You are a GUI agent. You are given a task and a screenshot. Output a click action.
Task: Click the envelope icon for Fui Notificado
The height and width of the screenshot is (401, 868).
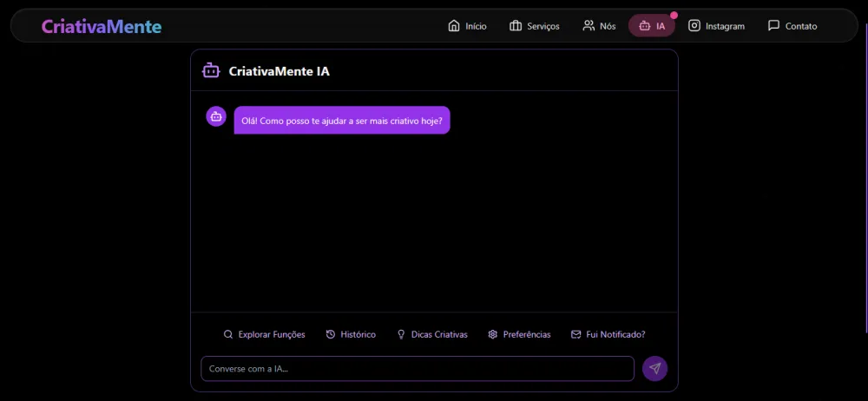[x=575, y=334]
